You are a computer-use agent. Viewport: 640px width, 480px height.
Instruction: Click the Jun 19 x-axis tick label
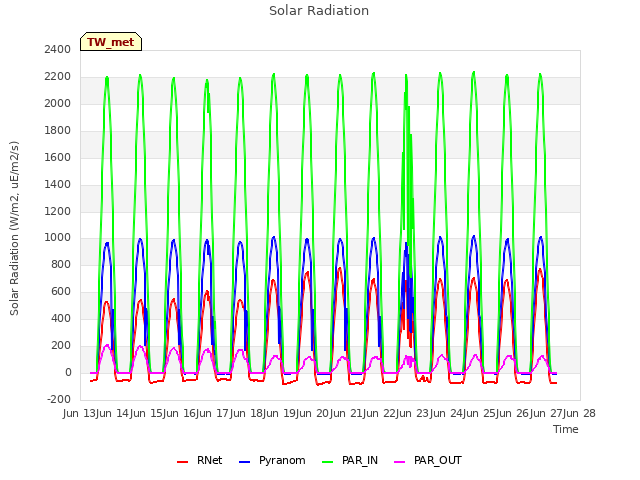click(x=281, y=413)
